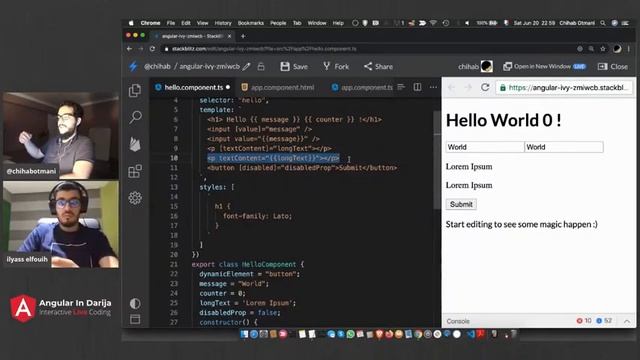Open the chihab user avatar menu
This screenshot has width=640, height=360.
487,66
